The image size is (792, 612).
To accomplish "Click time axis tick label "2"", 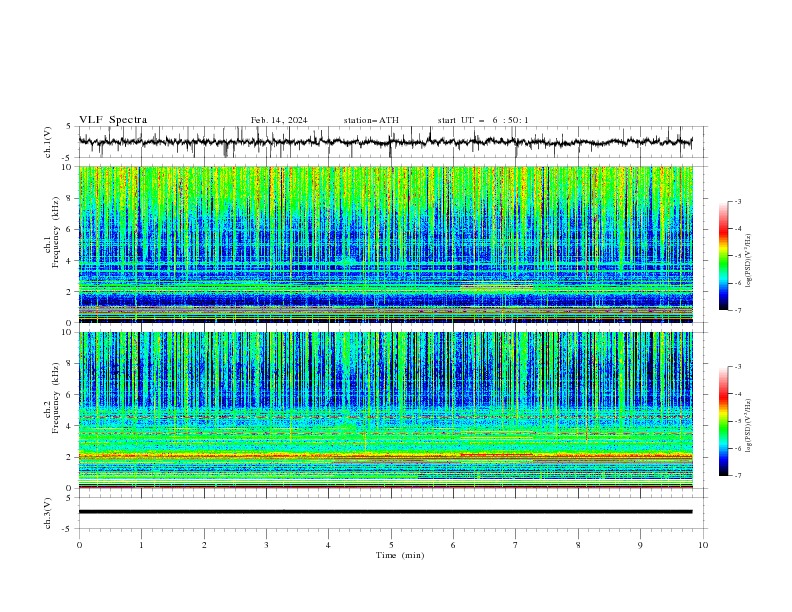I will point(204,545).
